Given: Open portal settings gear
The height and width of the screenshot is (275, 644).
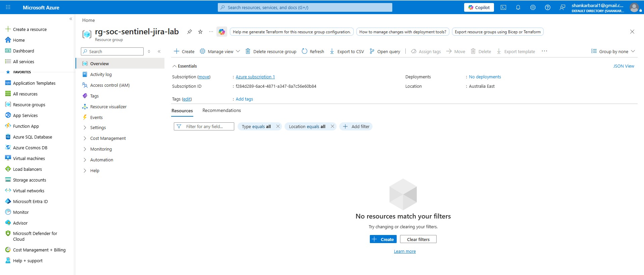Looking at the screenshot, I should 533,7.
